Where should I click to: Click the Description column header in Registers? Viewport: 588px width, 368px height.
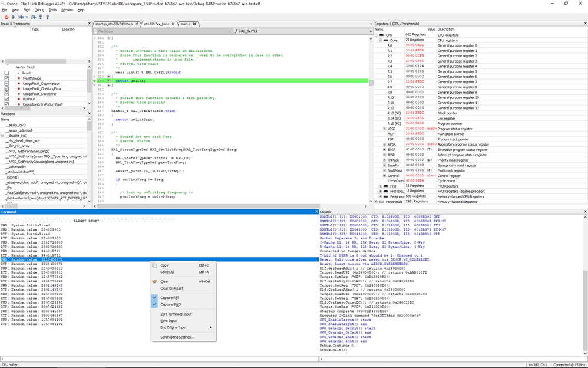pos(445,29)
